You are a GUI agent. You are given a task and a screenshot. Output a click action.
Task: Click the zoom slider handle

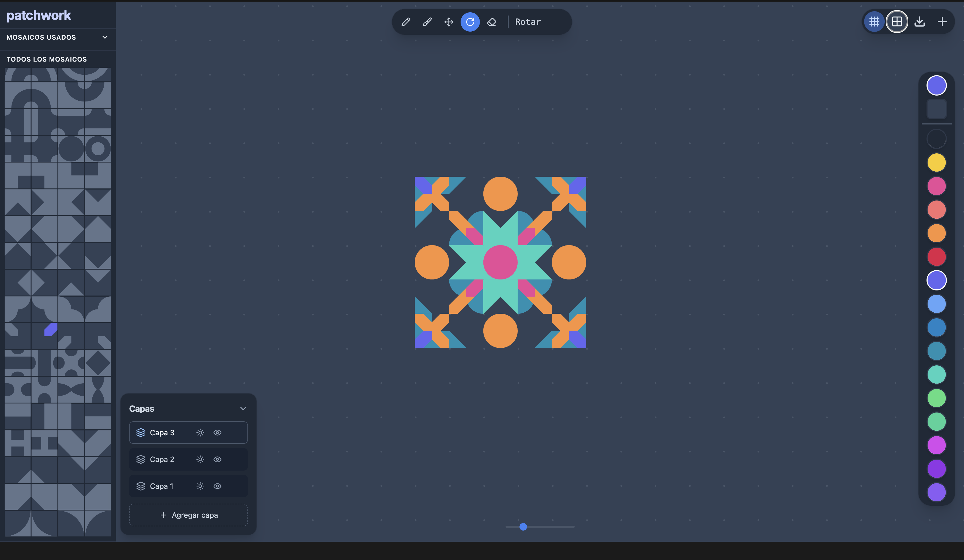pyautogui.click(x=523, y=527)
